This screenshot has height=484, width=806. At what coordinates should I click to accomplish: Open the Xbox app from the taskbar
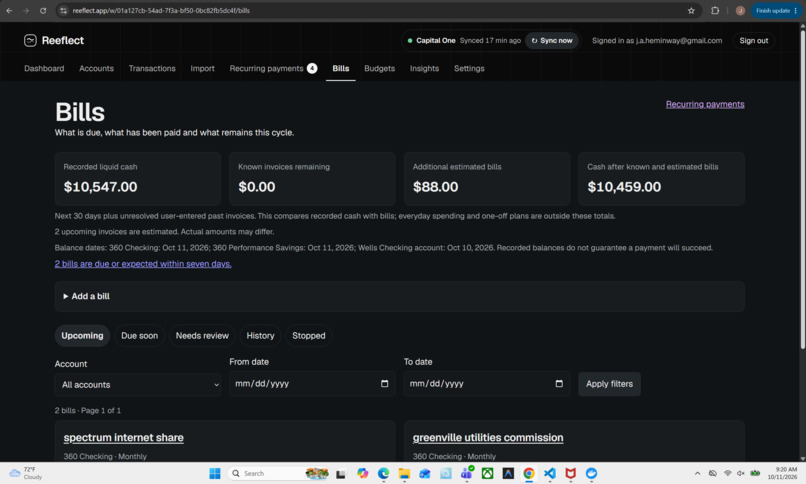point(487,473)
